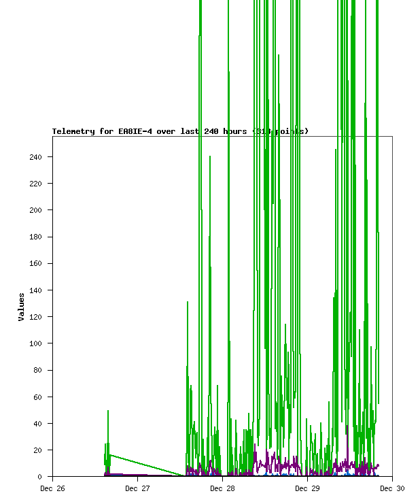The image size is (420, 504).
Task: Click the green diagonal line between Dec 27 data
Action: coord(146,465)
